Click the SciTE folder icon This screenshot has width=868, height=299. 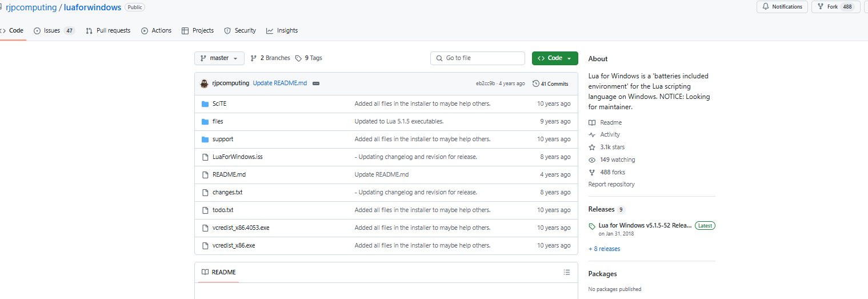pos(205,104)
